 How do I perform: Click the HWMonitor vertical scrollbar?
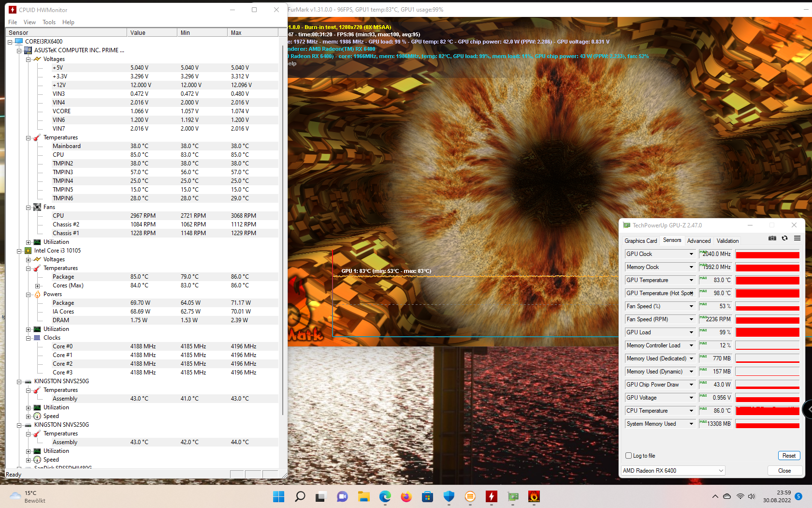[283, 230]
